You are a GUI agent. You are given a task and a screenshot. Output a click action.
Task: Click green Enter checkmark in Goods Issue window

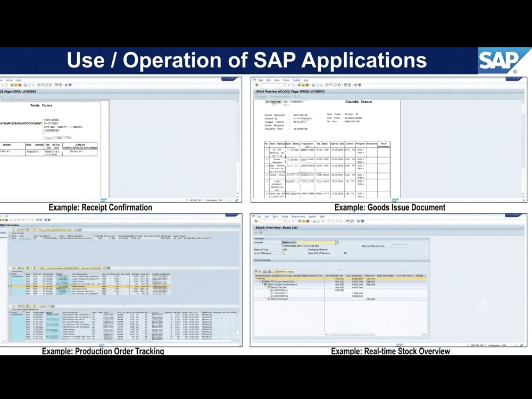[257, 85]
